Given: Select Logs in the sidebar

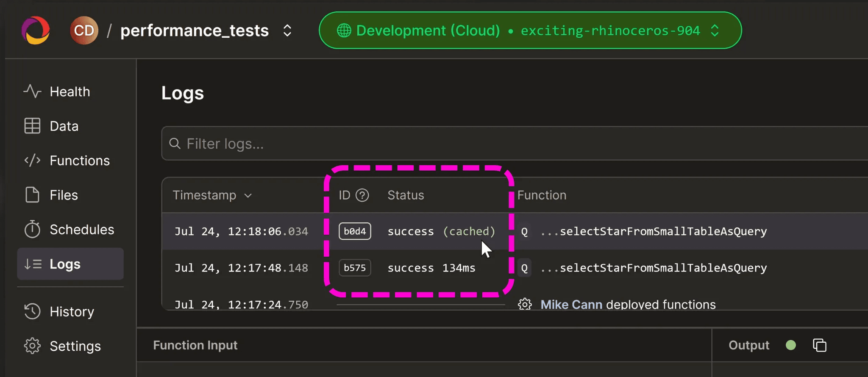Looking at the screenshot, I should (x=65, y=264).
